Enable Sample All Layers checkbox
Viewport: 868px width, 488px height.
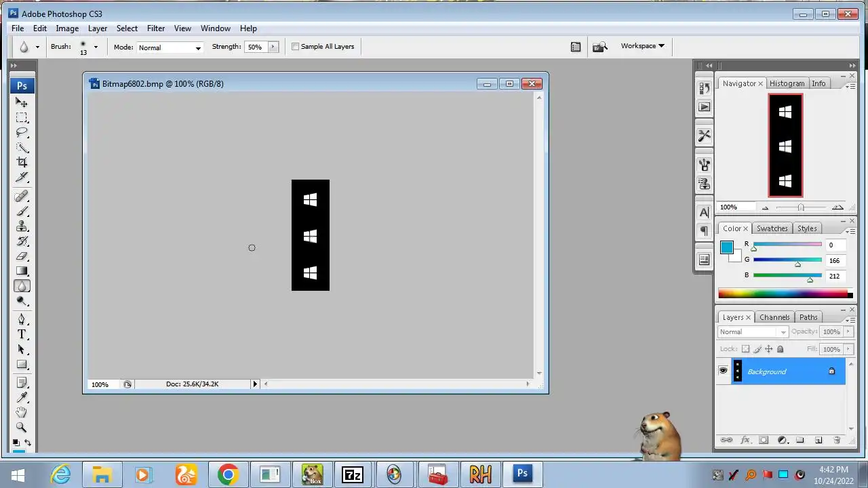click(x=295, y=47)
